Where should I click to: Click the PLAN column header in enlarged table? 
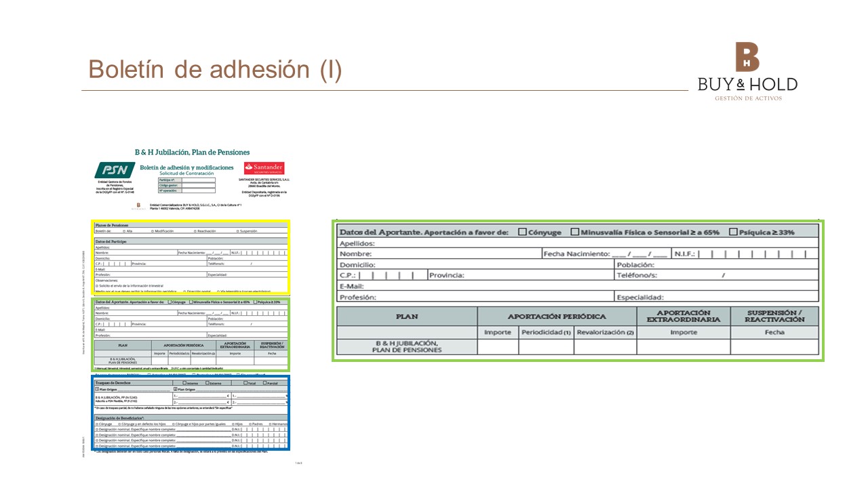click(407, 317)
